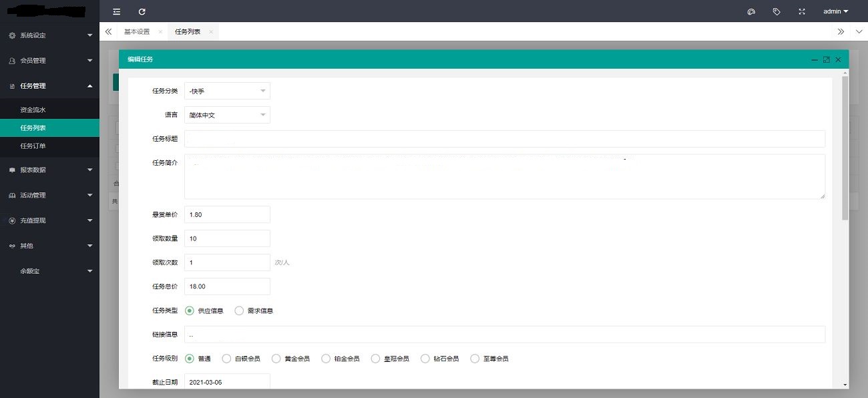868x398 pixels.
Task: Click the 会员管理 user icon
Action: (x=12, y=61)
